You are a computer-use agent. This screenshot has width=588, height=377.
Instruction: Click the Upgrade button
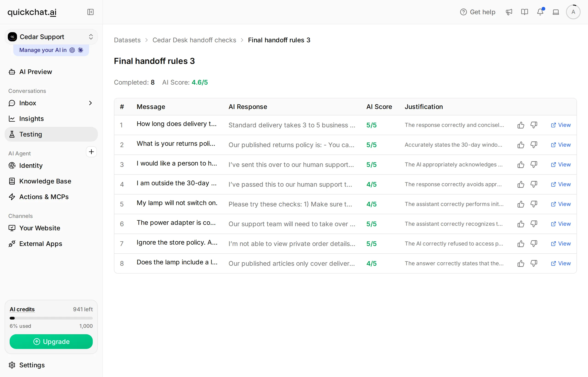[51, 342]
